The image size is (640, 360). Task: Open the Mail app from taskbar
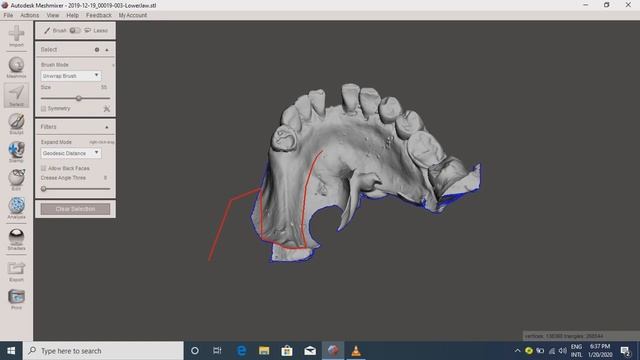(310, 351)
